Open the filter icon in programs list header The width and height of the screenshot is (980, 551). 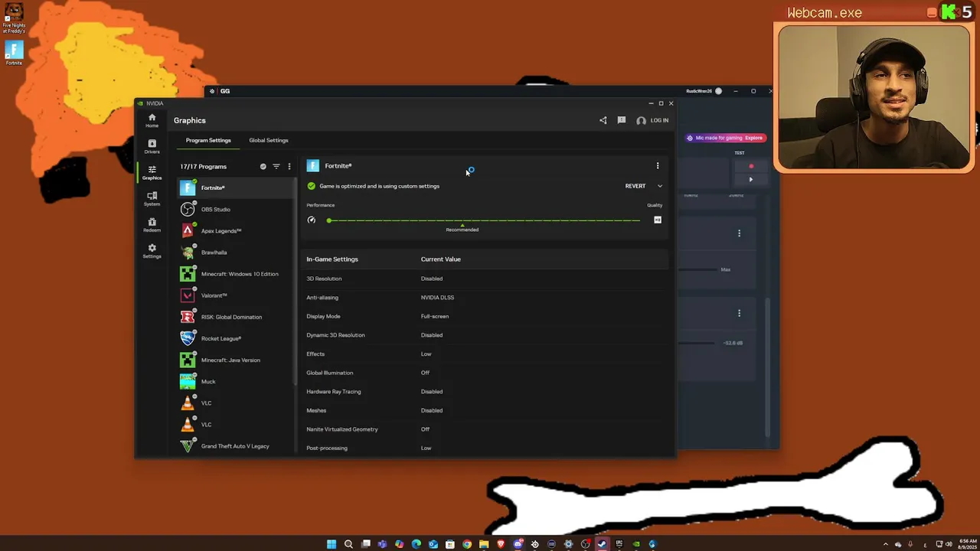pos(276,166)
